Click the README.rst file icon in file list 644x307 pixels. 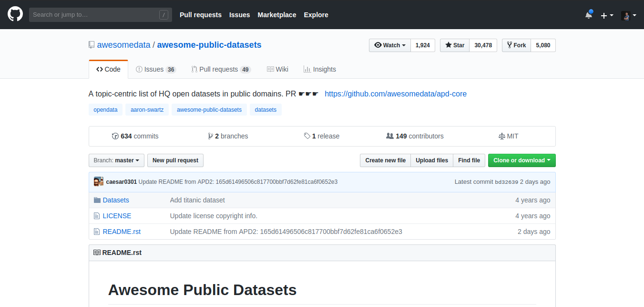click(x=97, y=232)
